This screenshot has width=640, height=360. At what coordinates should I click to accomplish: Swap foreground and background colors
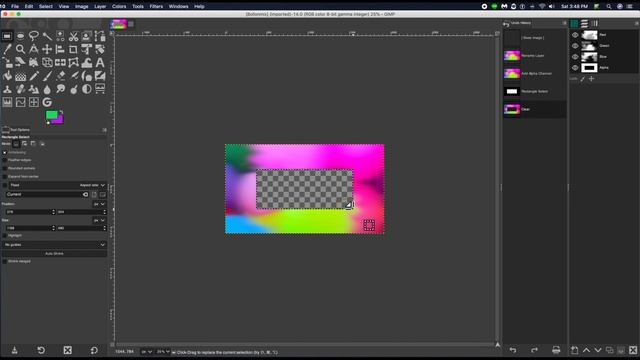pos(61,111)
